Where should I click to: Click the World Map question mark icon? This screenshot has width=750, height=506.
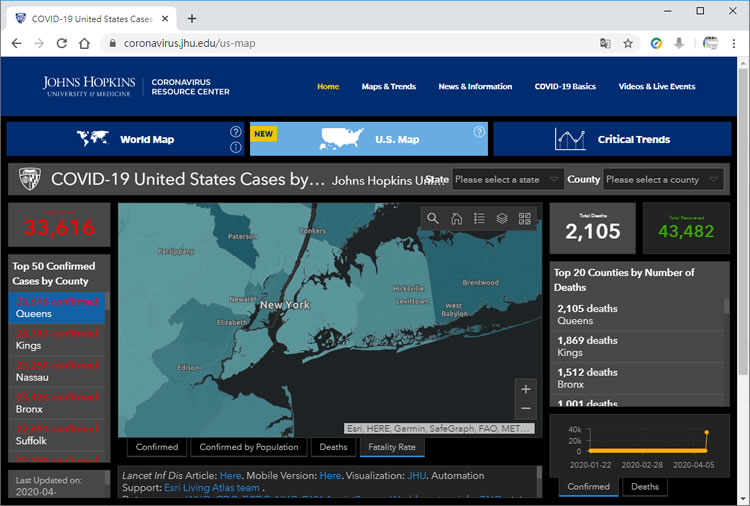[x=236, y=132]
